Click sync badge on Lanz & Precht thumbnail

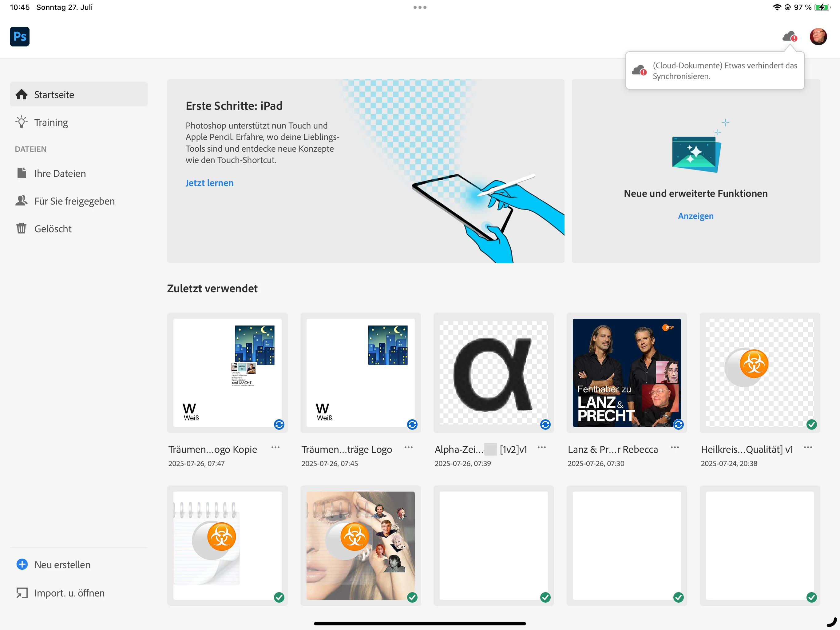pyautogui.click(x=678, y=425)
